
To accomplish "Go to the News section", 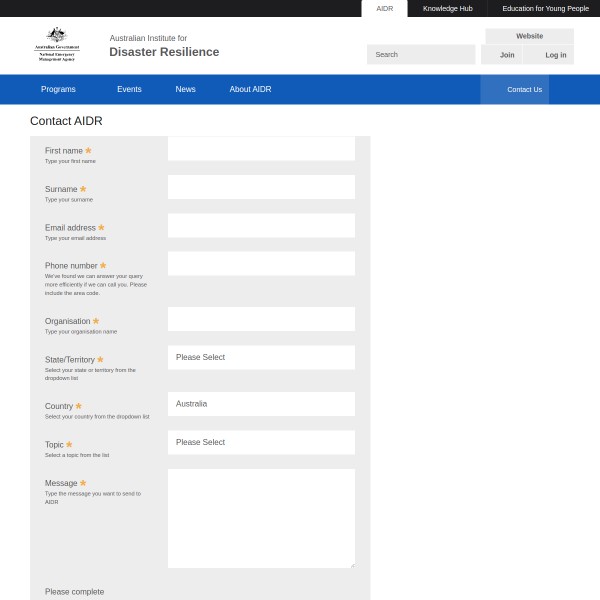I will coord(185,89).
